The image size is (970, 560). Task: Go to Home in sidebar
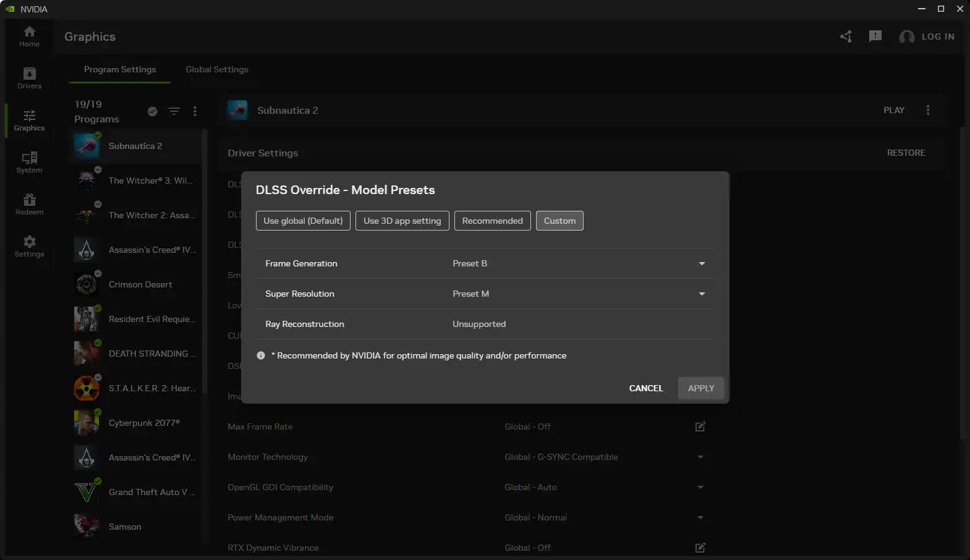29,36
